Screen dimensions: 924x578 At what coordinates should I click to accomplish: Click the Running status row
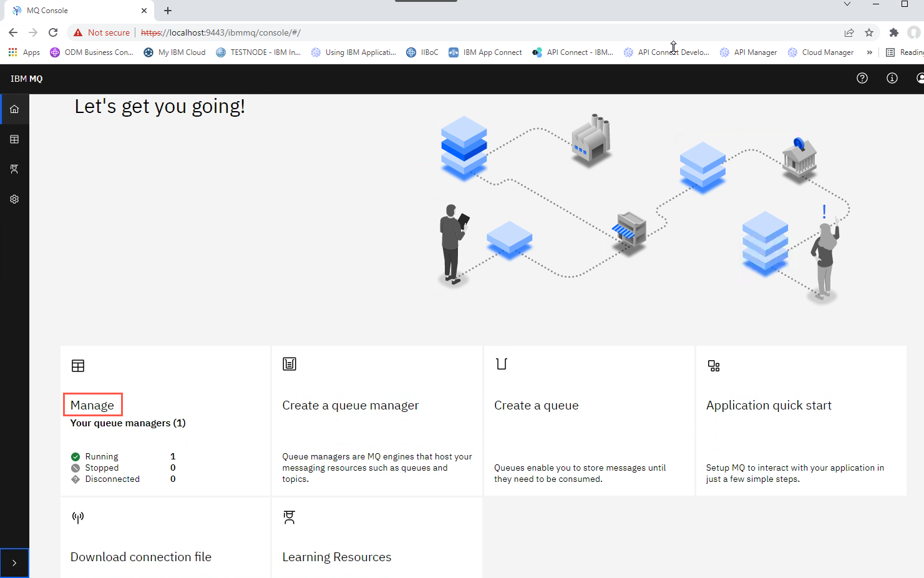124,456
